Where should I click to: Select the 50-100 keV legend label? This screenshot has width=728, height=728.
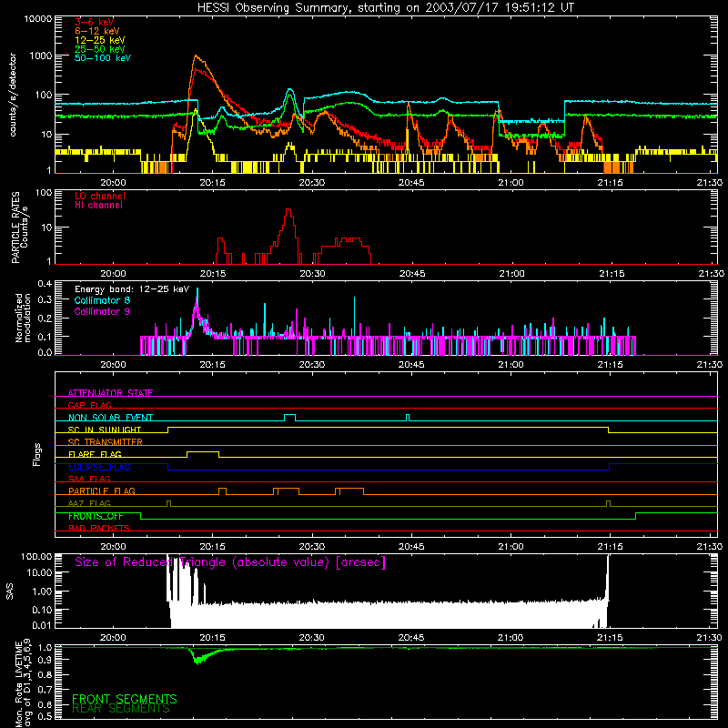(103, 58)
